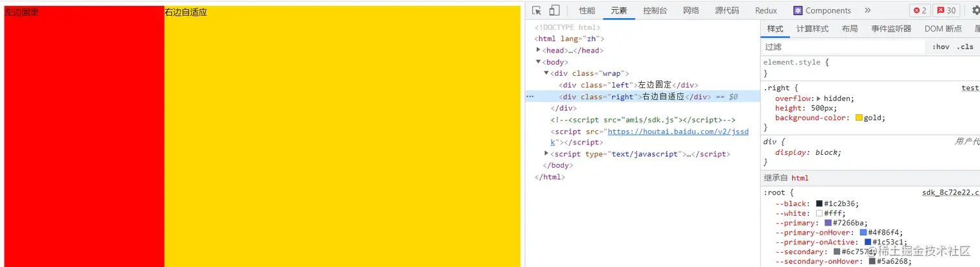Open the --secondary-onHover #5a6268 swatch
980x267 pixels.
click(872, 261)
